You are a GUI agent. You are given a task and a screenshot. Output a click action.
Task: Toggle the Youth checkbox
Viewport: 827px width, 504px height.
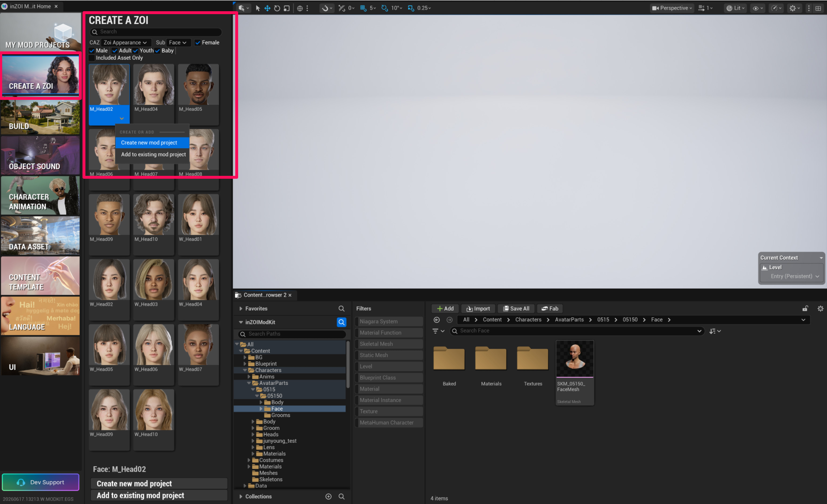[x=135, y=51]
